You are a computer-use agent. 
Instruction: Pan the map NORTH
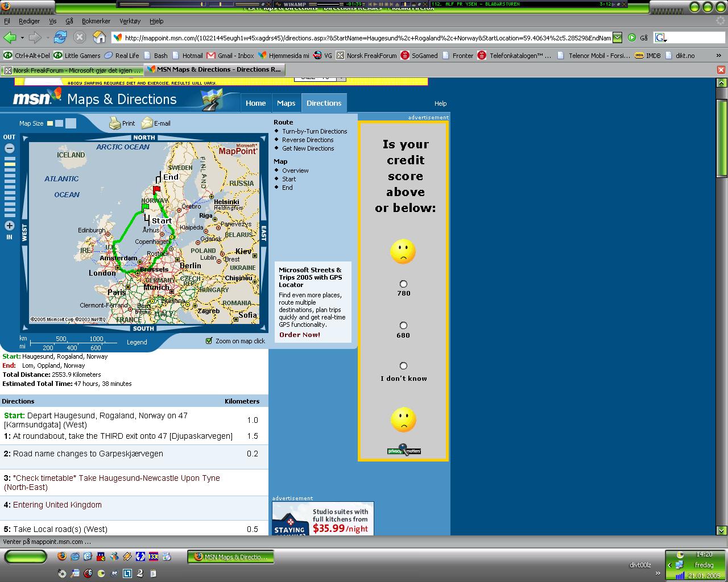coord(144,138)
